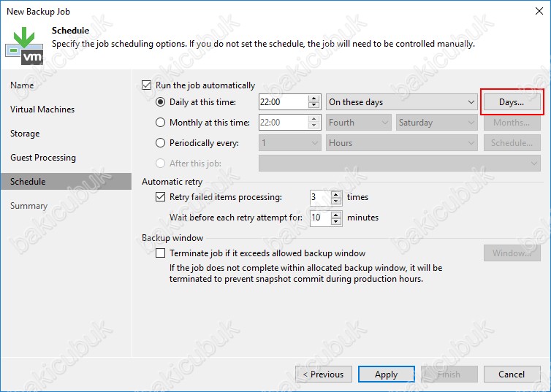Close the New Backup Job dialog
The height and width of the screenshot is (392, 551).
click(x=539, y=11)
